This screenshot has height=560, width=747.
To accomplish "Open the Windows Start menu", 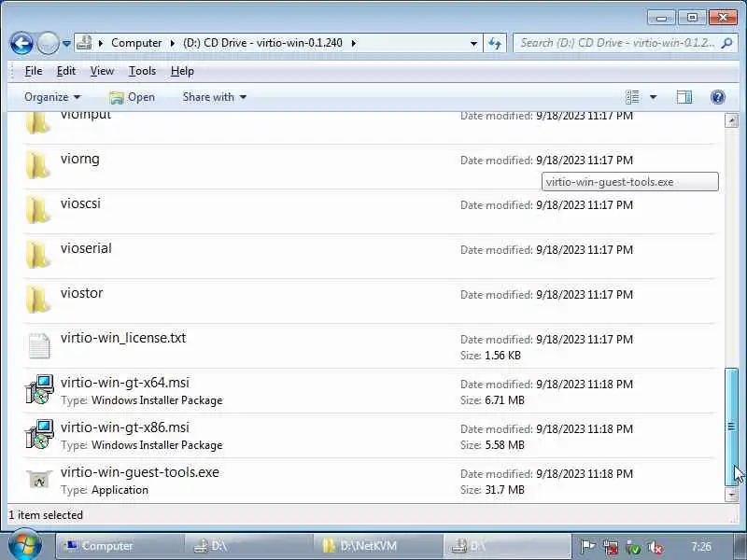I will coord(25,546).
